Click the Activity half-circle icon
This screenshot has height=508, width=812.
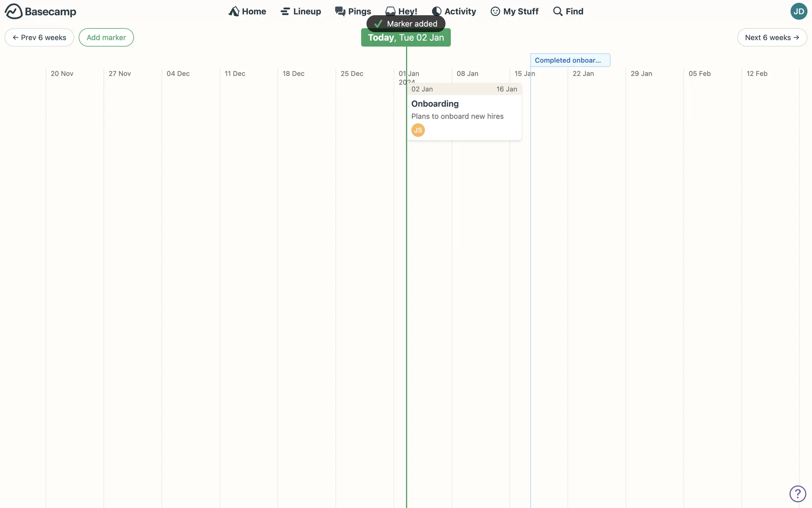(x=436, y=11)
